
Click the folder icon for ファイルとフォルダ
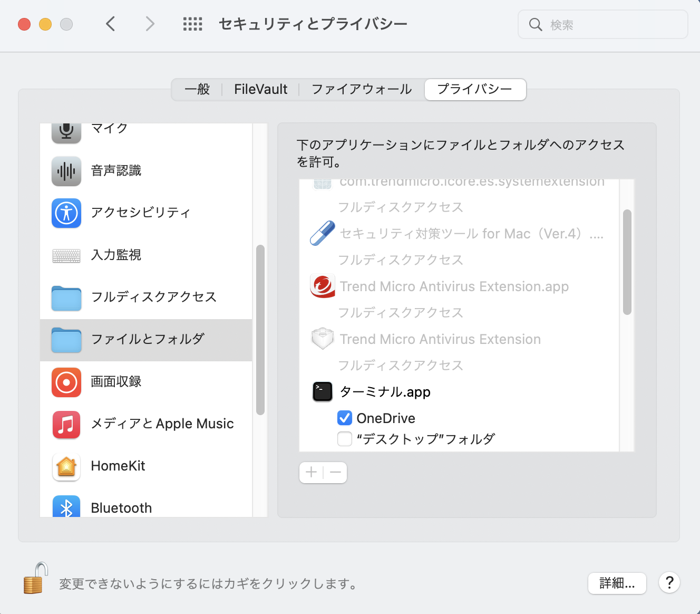pos(66,340)
